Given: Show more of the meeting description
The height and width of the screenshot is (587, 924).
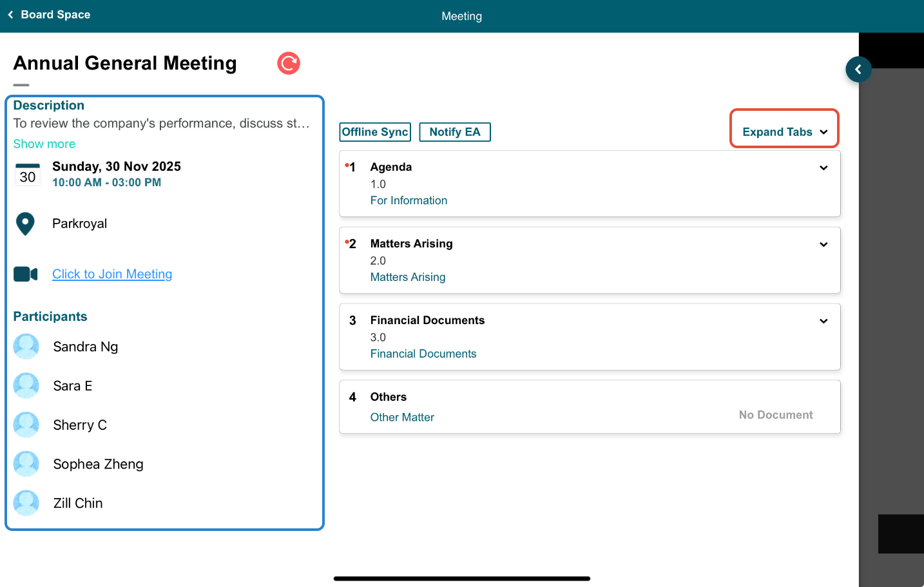Looking at the screenshot, I should [x=44, y=144].
